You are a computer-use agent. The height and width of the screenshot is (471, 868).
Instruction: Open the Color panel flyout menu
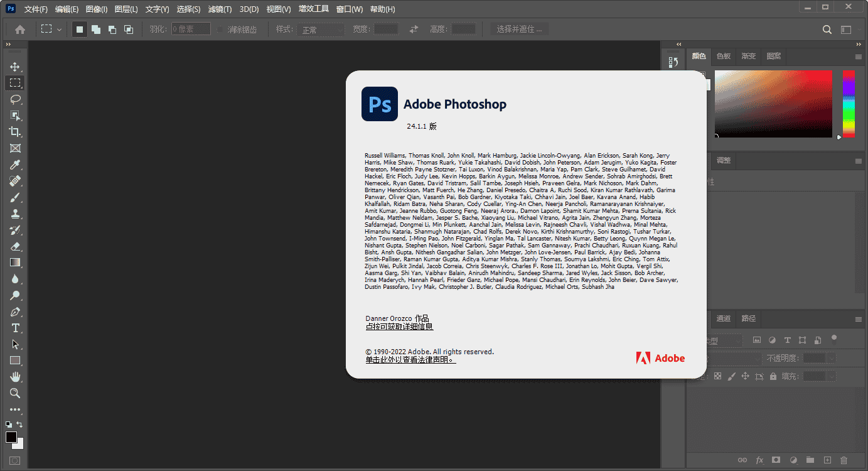coord(859,57)
